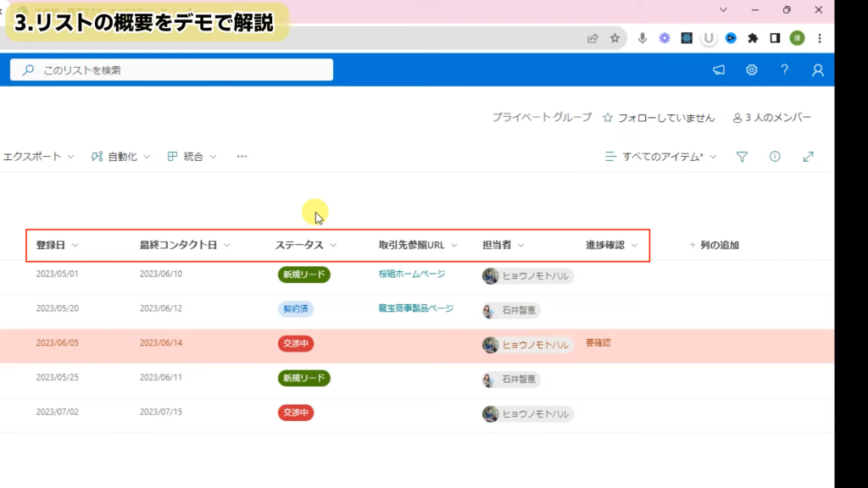Open the filter pane funnel icon
The height and width of the screenshot is (488, 868).
(742, 157)
